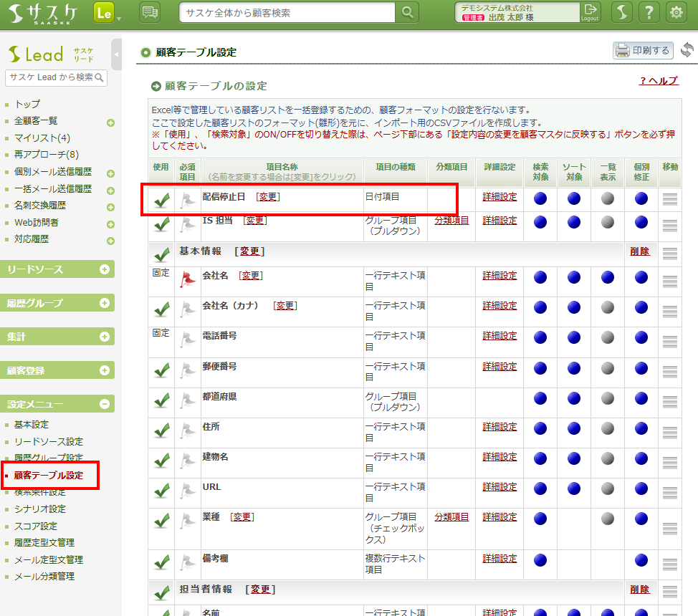The width and height of the screenshot is (698, 616).
Task: Click the Logout icon
Action: [590, 13]
